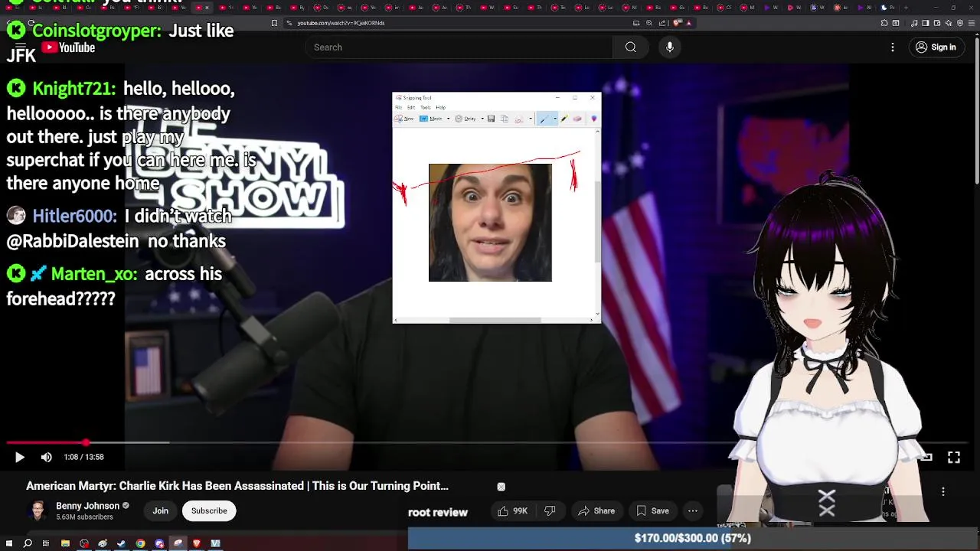The height and width of the screenshot is (551, 980).
Task: Click the voice search microphone icon
Action: point(670,47)
